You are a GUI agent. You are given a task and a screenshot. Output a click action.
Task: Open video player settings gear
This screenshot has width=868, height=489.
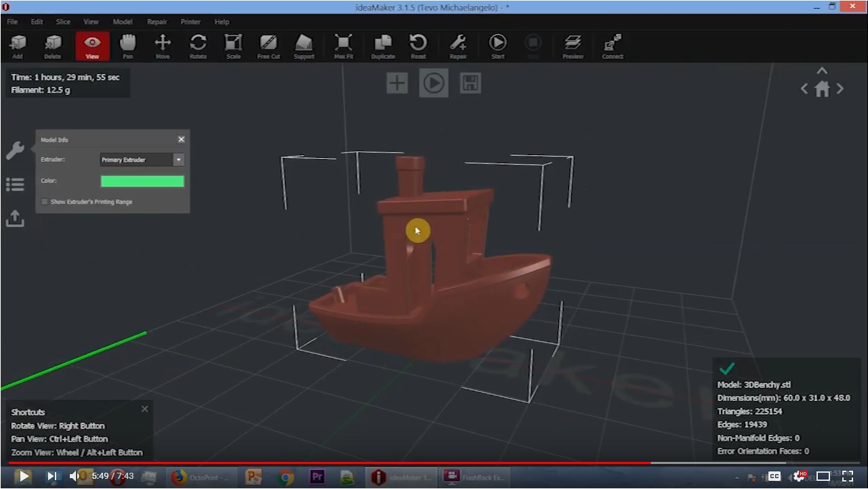800,476
